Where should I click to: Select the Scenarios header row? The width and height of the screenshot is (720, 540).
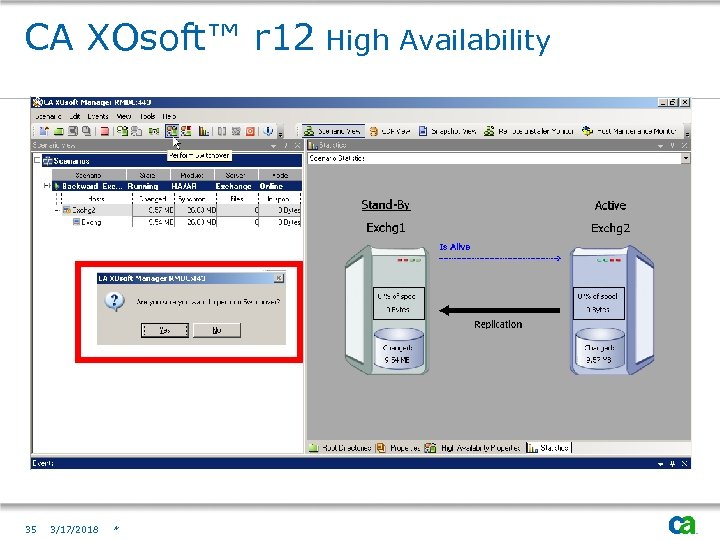172,161
